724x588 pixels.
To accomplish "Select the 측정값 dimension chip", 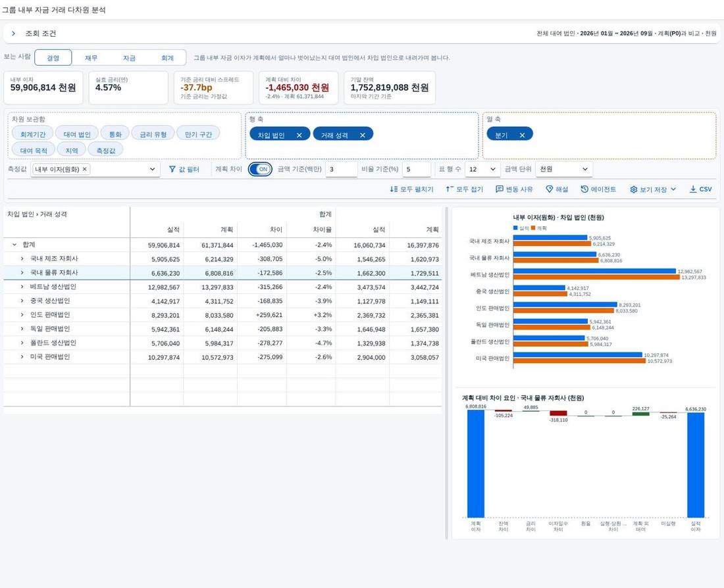I will point(106,151).
